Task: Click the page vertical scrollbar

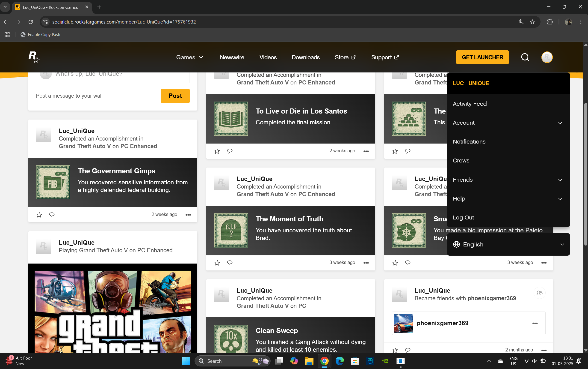Action: pos(585,174)
